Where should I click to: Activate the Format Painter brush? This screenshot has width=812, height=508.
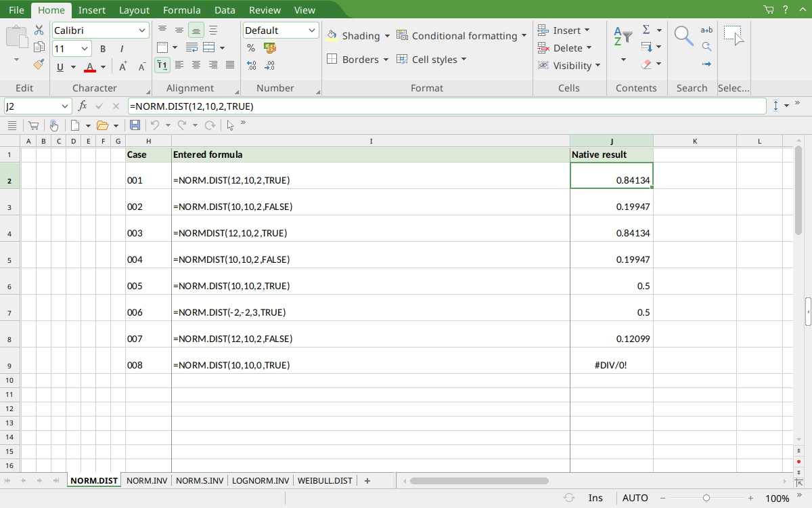pyautogui.click(x=39, y=65)
